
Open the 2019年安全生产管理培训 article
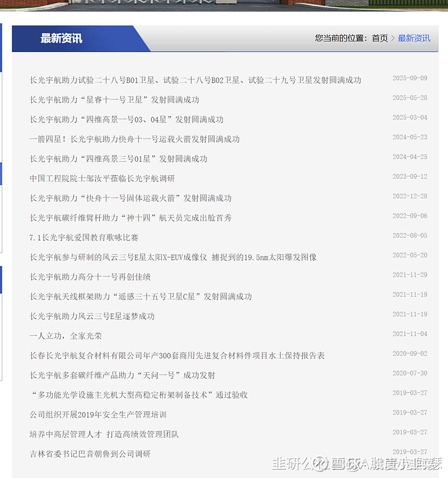[x=98, y=414]
